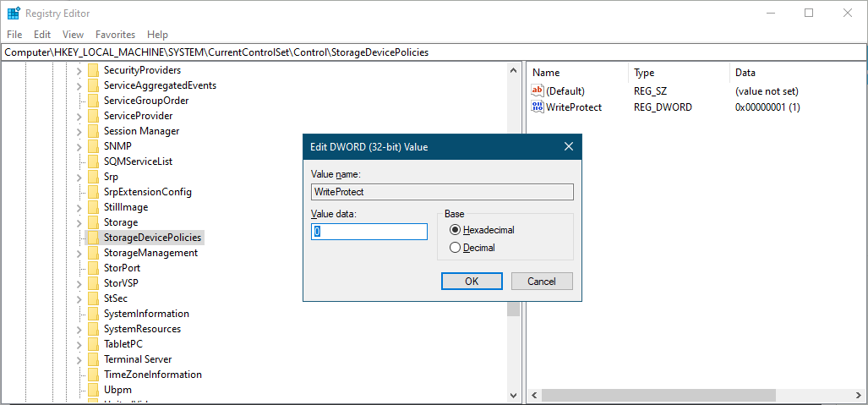
Task: Click the SQMServiceList folder icon
Action: click(x=93, y=161)
